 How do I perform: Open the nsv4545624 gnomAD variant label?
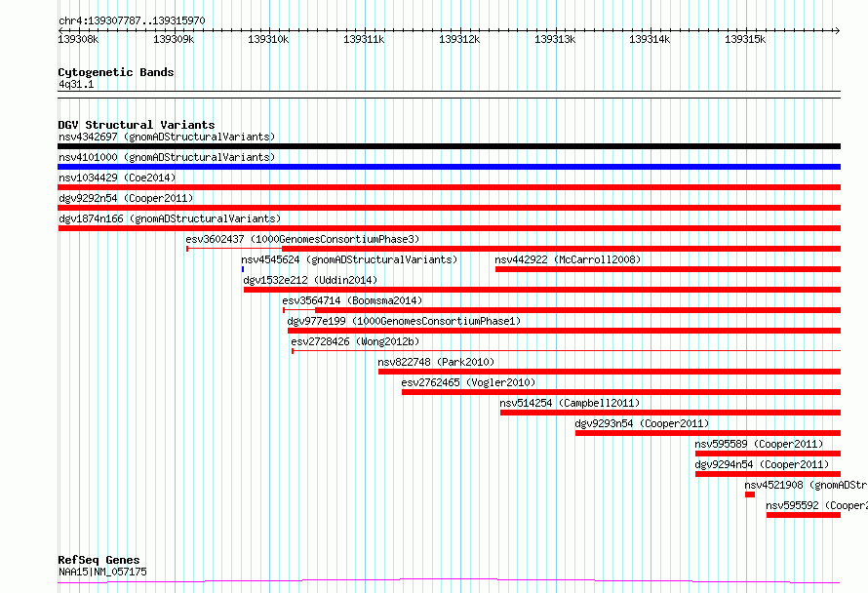(349, 259)
